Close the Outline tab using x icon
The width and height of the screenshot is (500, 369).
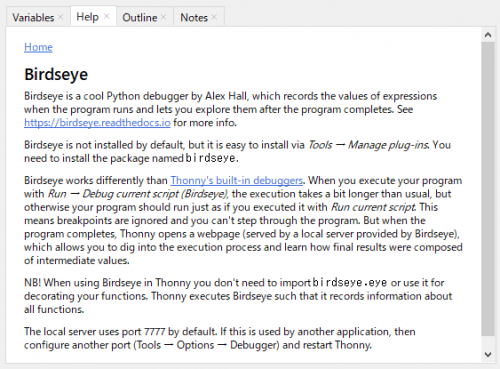pyautogui.click(x=163, y=17)
